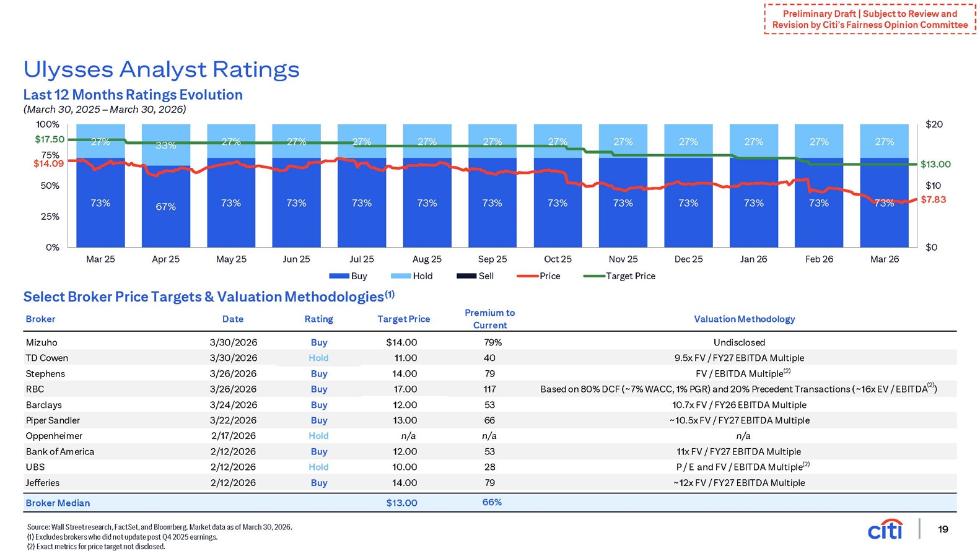Image resolution: width=980 pixels, height=551 pixels.
Task: Select the "Jul 25" x-axis label
Action: tap(362, 259)
